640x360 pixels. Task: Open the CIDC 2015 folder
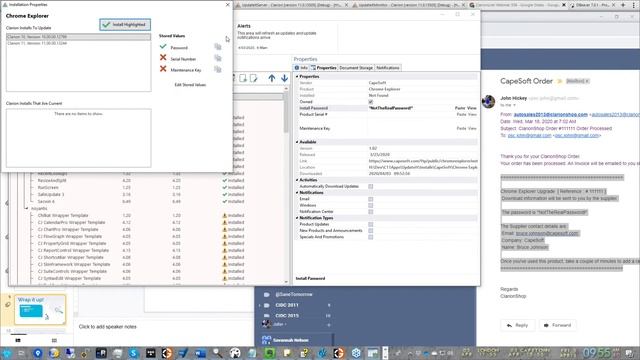click(x=287, y=316)
